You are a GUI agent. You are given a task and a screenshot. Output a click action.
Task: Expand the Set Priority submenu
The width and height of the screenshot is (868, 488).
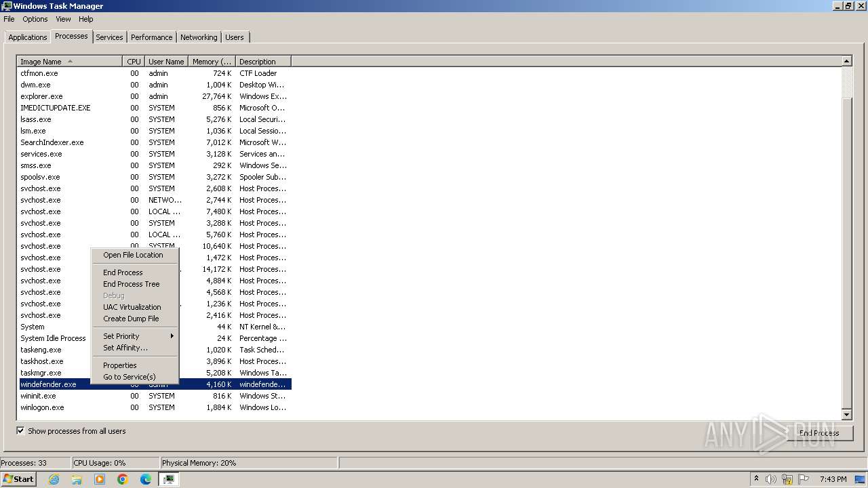135,336
